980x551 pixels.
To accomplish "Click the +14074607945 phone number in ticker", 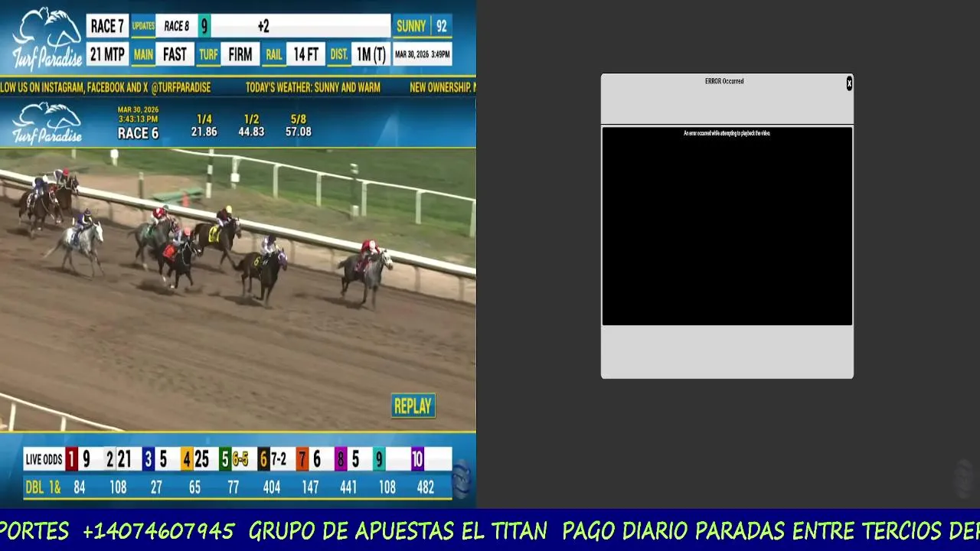I will (158, 531).
